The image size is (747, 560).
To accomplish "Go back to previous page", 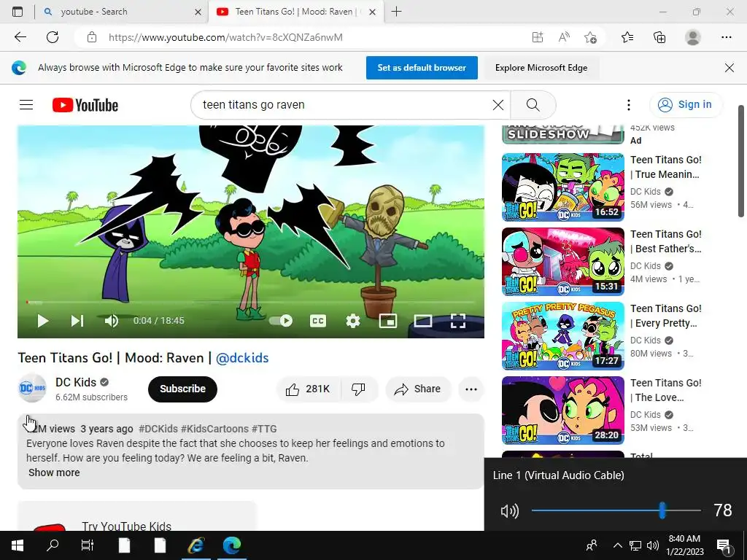I will coord(20,37).
